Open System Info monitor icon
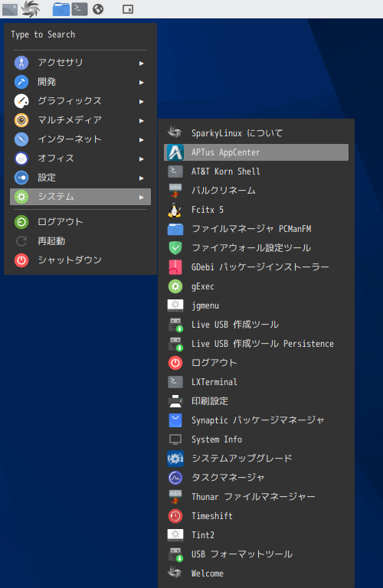The height and width of the screenshot is (588, 383). tap(175, 439)
